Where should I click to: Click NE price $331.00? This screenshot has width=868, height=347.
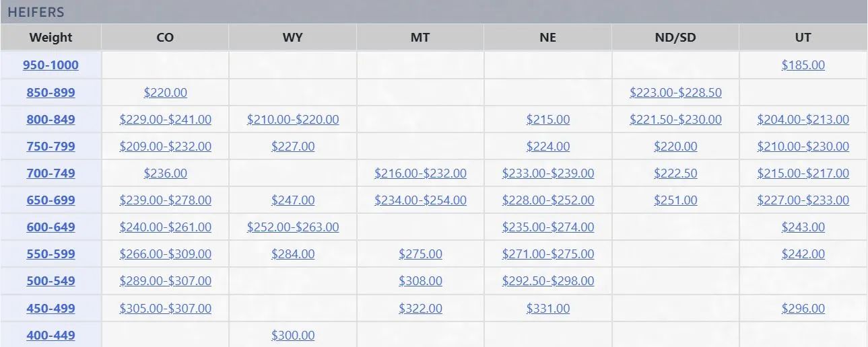pyautogui.click(x=548, y=309)
